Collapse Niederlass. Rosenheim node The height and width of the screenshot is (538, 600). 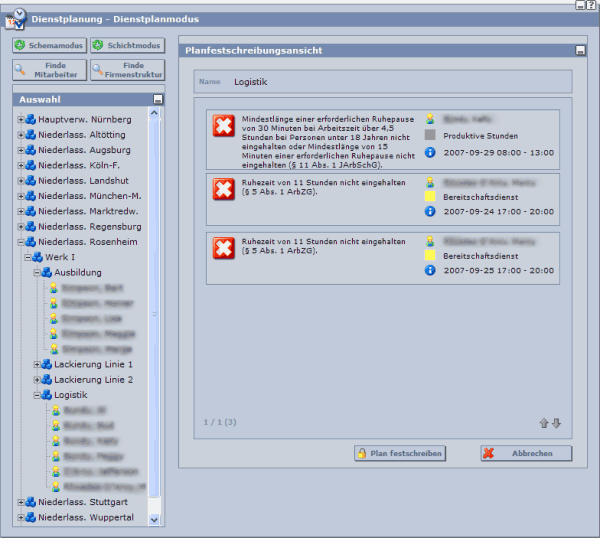(21, 242)
